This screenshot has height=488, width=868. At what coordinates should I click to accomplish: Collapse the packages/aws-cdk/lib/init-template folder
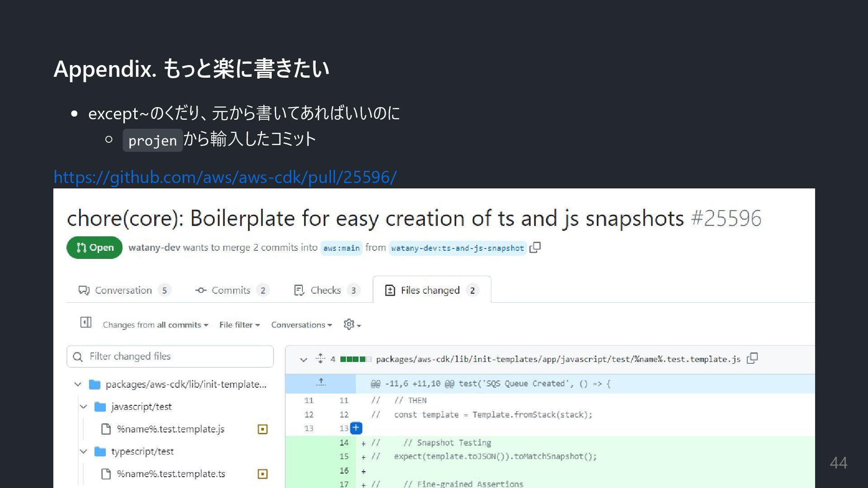pos(78,385)
